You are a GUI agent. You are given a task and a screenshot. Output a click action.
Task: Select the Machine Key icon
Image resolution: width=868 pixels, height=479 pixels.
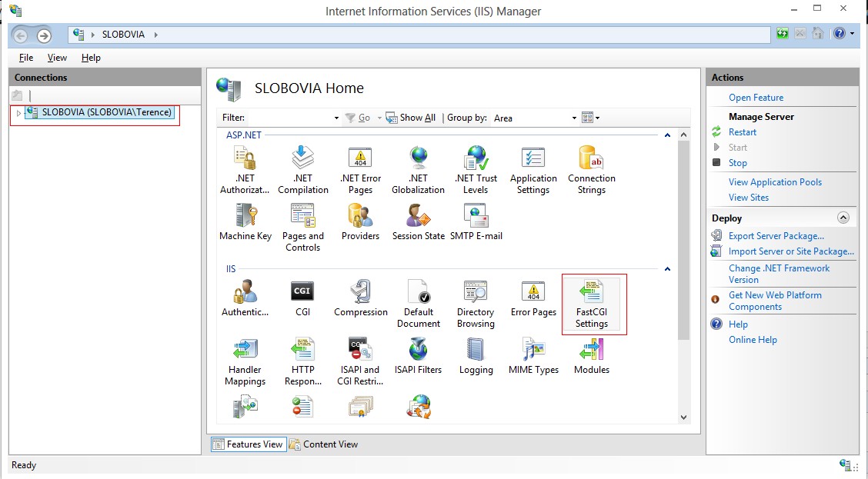[245, 222]
